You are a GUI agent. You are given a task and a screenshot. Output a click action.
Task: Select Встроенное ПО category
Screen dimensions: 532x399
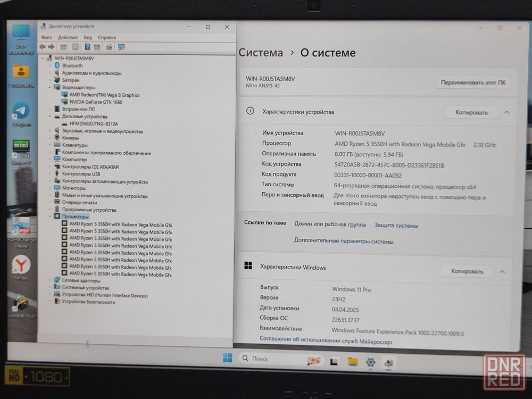point(78,109)
